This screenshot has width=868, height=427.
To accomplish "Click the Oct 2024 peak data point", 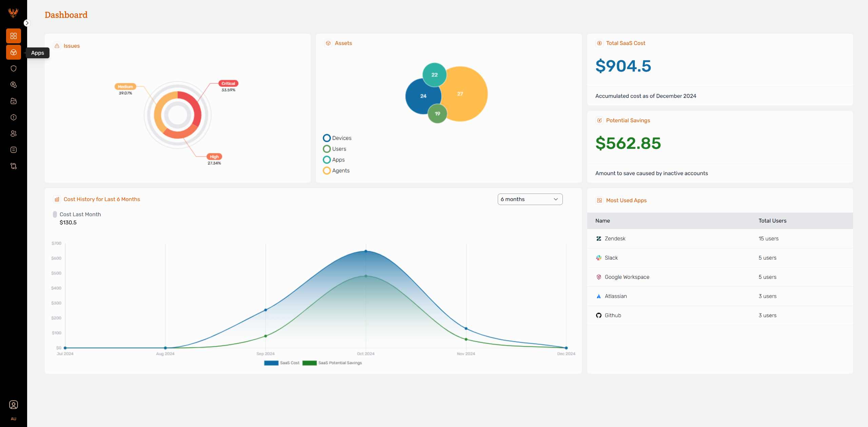I will [366, 251].
